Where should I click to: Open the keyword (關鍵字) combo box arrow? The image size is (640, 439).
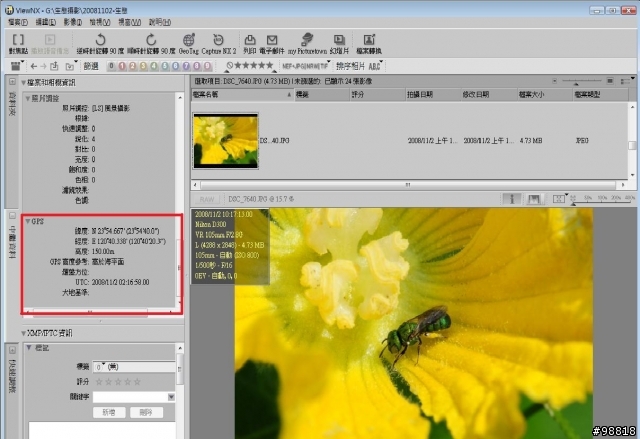coord(171,397)
